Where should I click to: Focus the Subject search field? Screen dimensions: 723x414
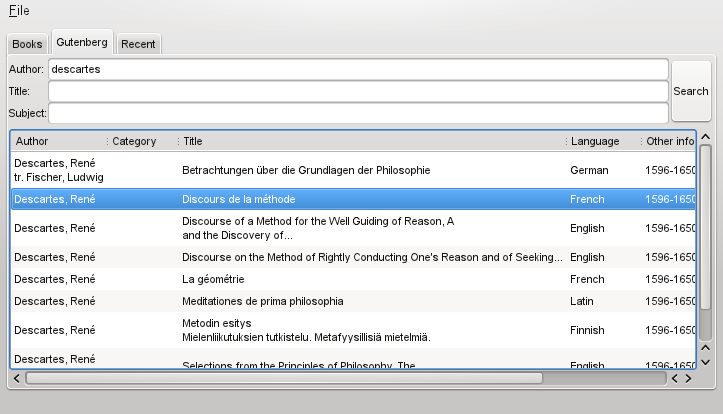[357, 113]
